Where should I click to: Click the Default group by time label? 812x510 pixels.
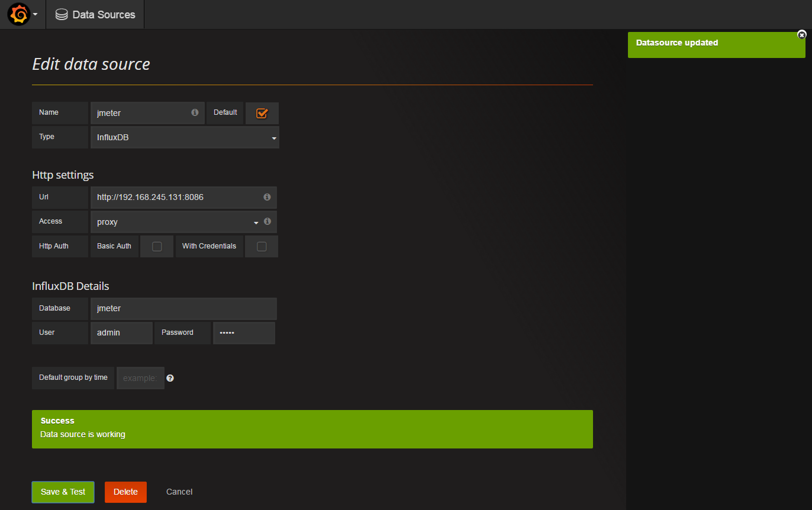[x=73, y=377]
